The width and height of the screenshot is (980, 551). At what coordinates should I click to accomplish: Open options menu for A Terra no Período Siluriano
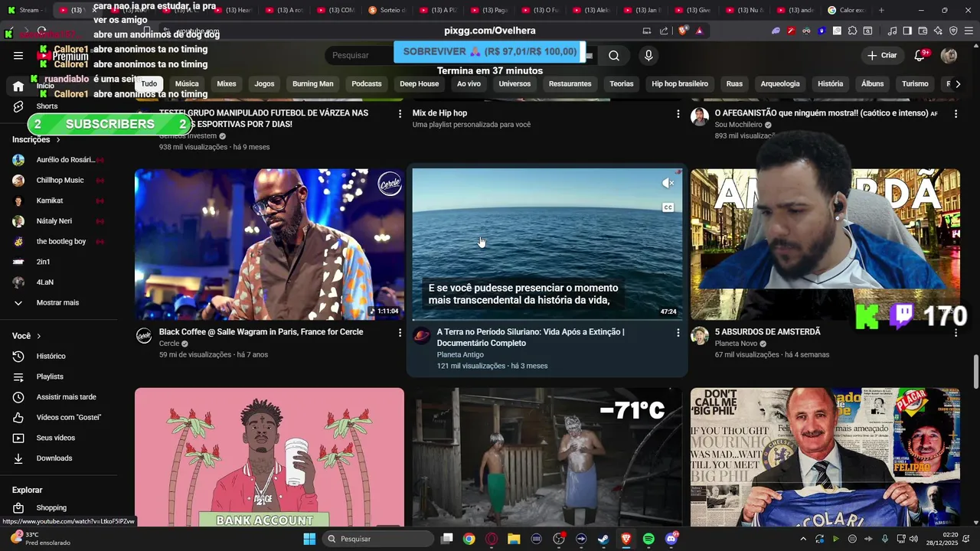pos(678,333)
